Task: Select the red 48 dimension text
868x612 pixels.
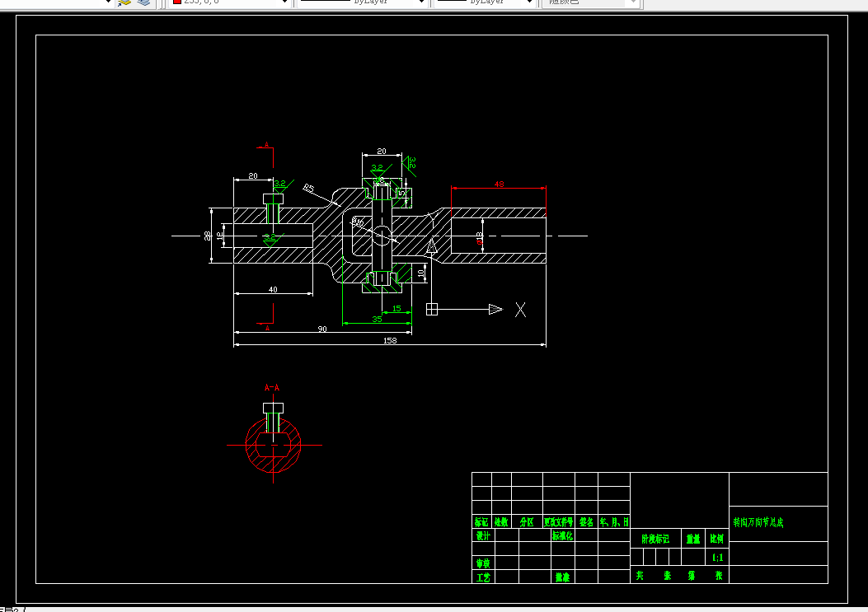Action: coord(499,184)
